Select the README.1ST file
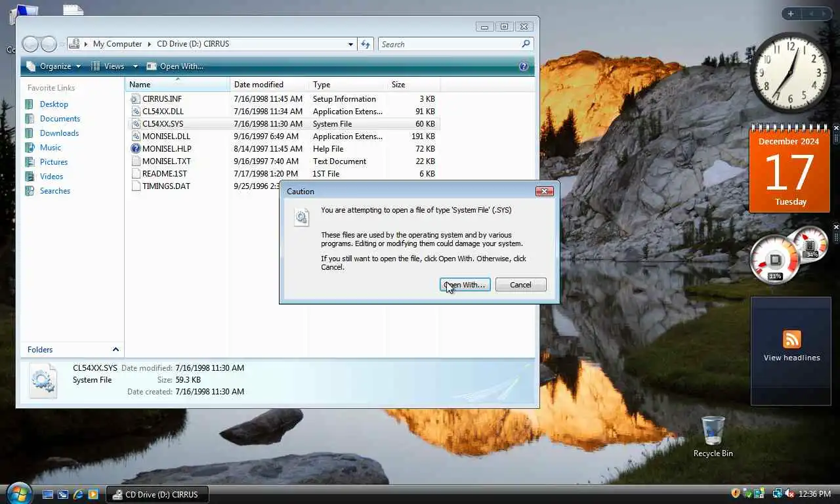The width and height of the screenshot is (840, 504). click(165, 174)
